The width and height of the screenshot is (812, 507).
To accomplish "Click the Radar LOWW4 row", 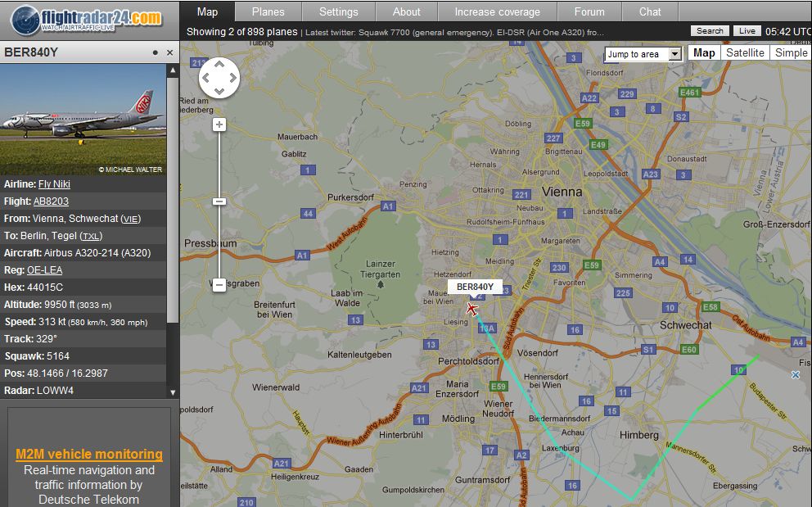I will 83,390.
